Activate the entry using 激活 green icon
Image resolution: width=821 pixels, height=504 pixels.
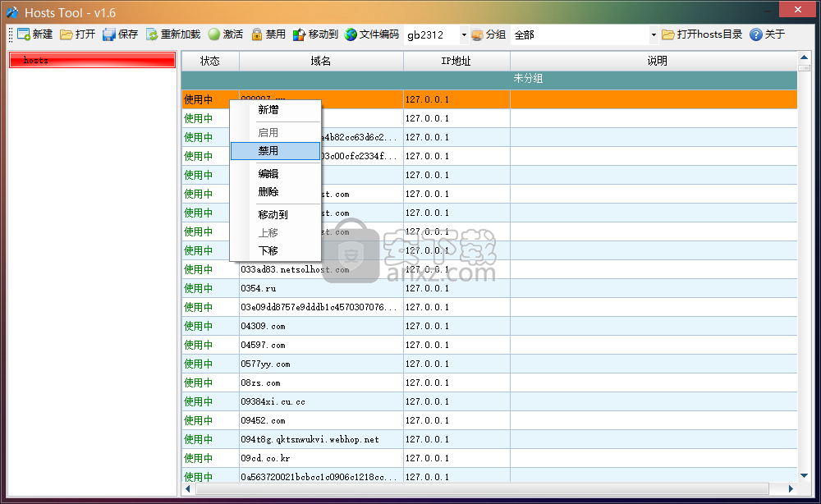214,34
